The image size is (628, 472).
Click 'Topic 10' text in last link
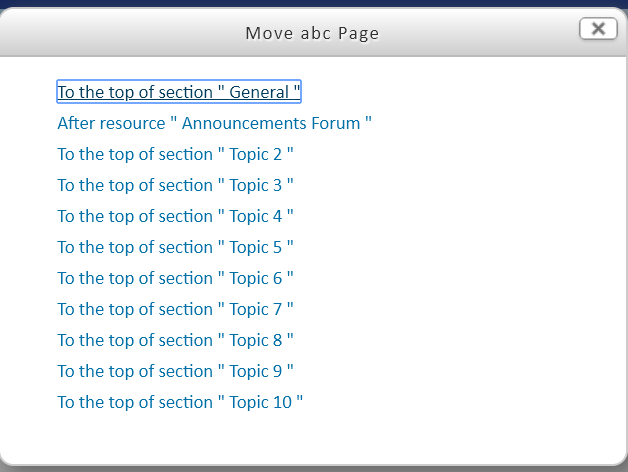260,402
